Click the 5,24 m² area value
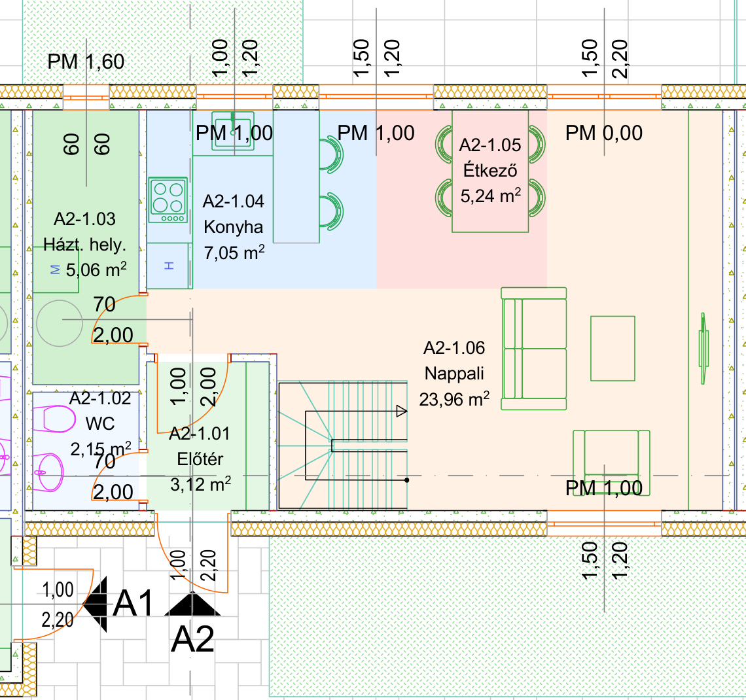 491,196
